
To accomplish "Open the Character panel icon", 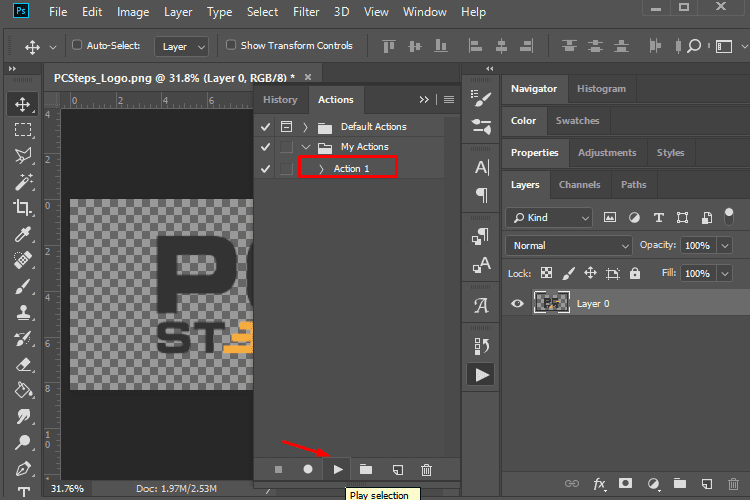I will coord(481,167).
